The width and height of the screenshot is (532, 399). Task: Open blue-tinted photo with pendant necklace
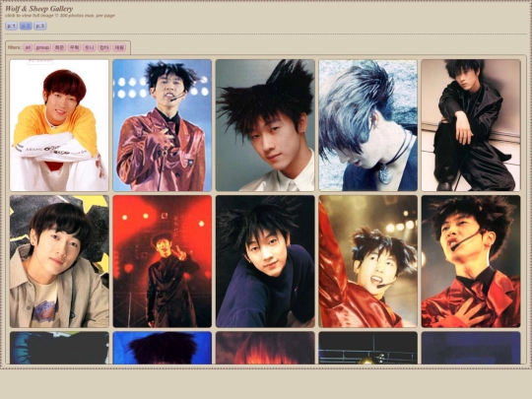click(368, 125)
